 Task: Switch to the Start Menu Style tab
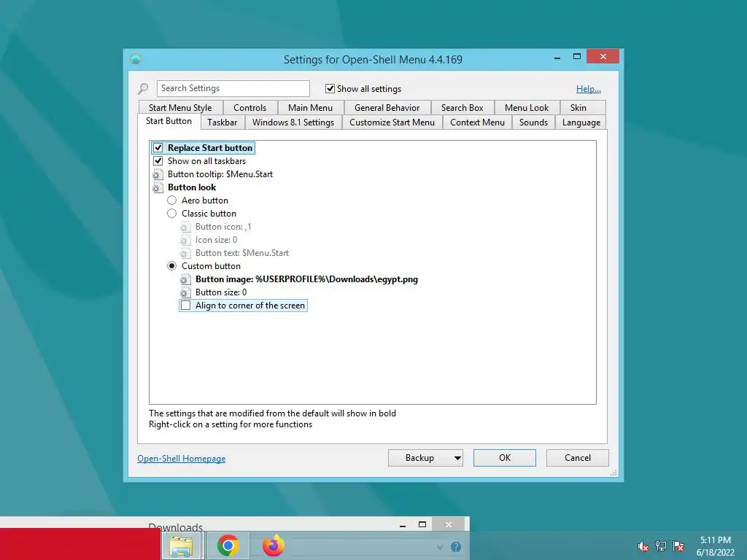[x=180, y=108]
